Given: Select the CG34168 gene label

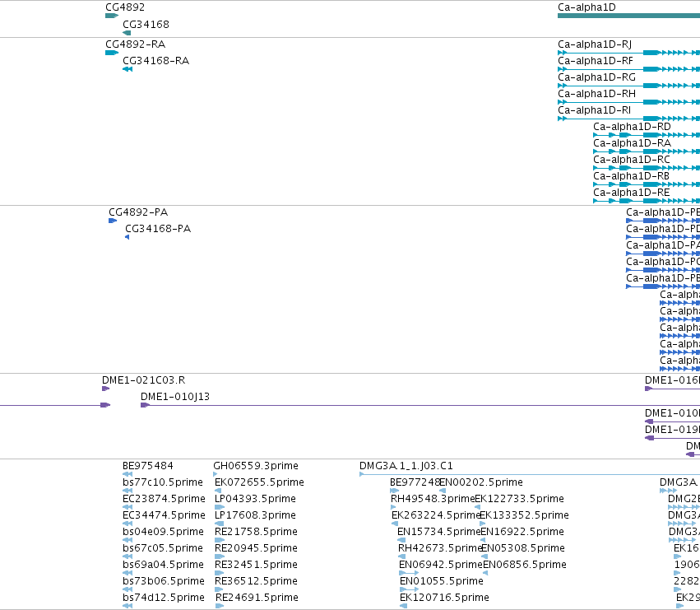Looking at the screenshot, I should tap(146, 25).
